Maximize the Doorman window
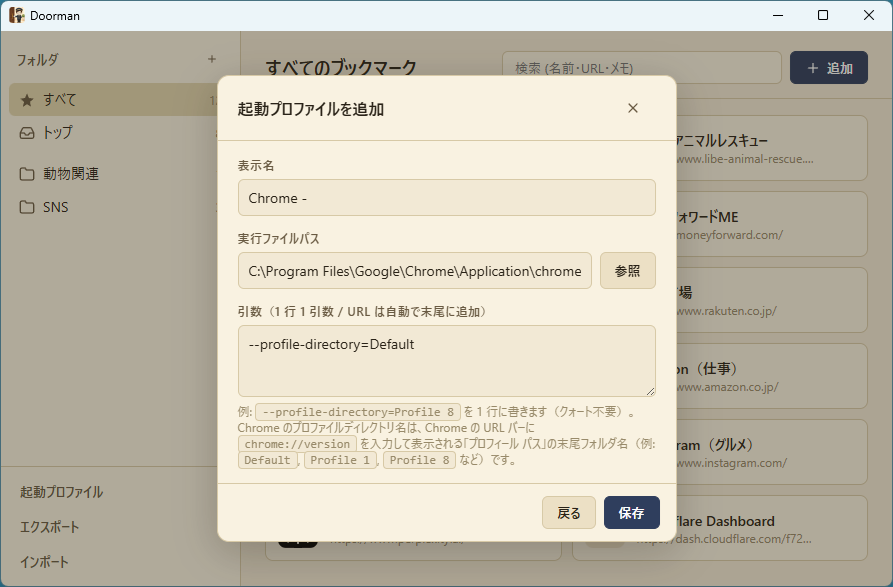Image resolution: width=893 pixels, height=587 pixels. 823,15
